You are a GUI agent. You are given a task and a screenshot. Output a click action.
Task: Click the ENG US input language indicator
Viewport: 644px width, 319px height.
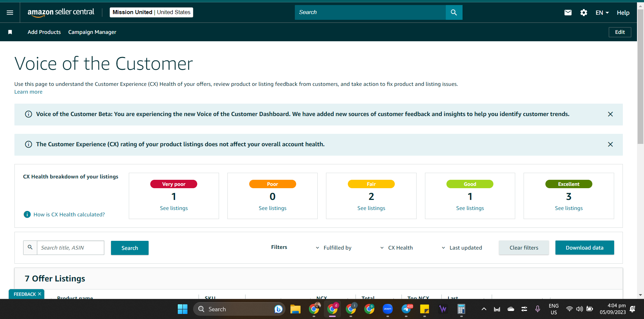pyautogui.click(x=554, y=309)
